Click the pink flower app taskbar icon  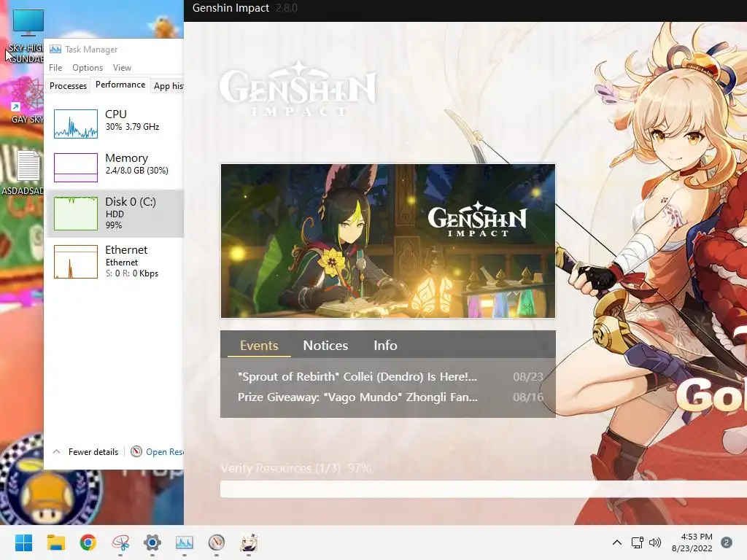(120, 542)
